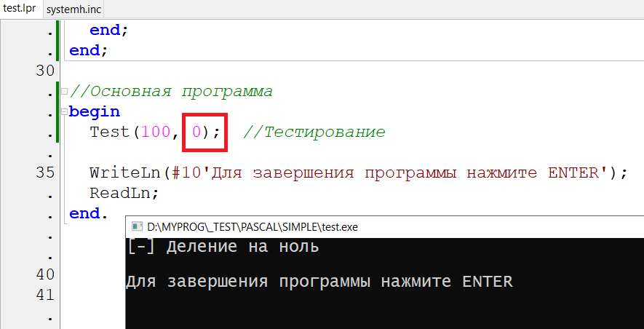Image resolution: width=644 pixels, height=329 pixels.
Task: Click line number 41 in the gutter
Action: tap(45, 295)
